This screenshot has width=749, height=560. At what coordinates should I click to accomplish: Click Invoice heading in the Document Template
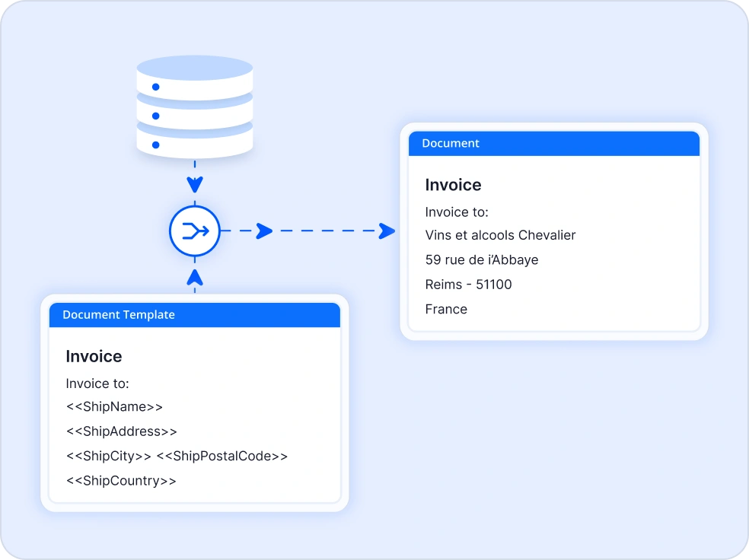coord(94,356)
